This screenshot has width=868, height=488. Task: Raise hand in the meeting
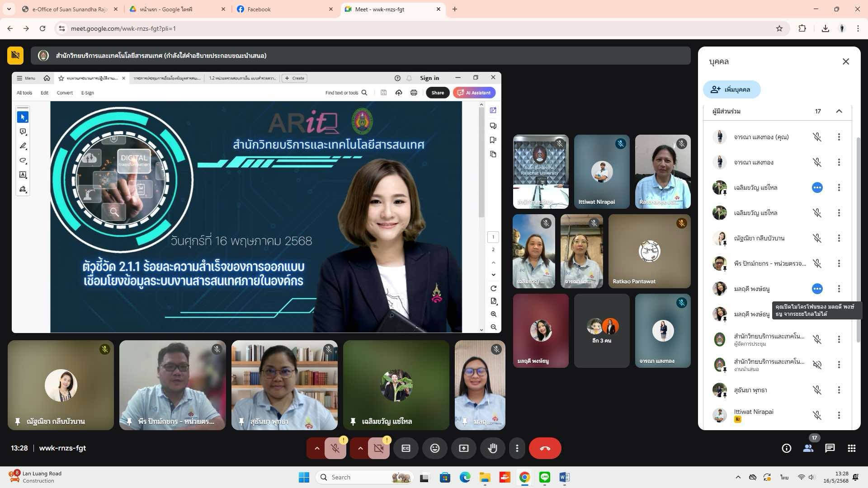(492, 448)
